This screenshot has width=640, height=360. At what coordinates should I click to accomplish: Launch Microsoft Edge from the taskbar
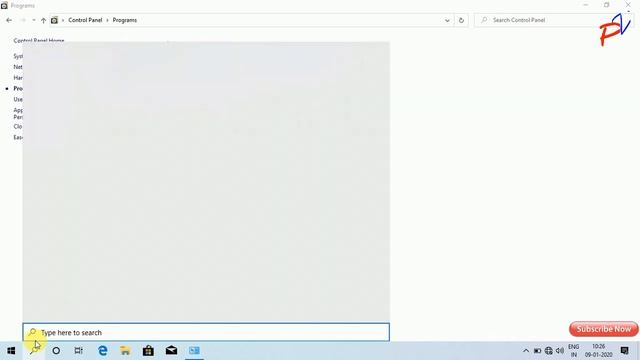pos(103,351)
